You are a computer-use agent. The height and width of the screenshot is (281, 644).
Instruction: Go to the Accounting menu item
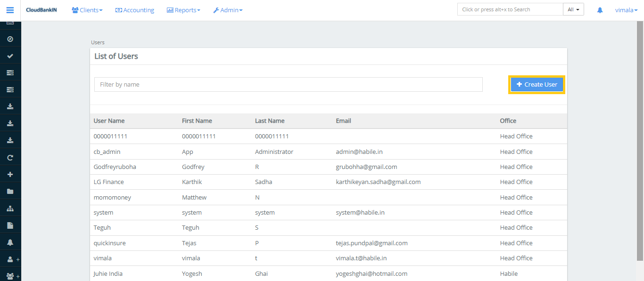tap(135, 10)
